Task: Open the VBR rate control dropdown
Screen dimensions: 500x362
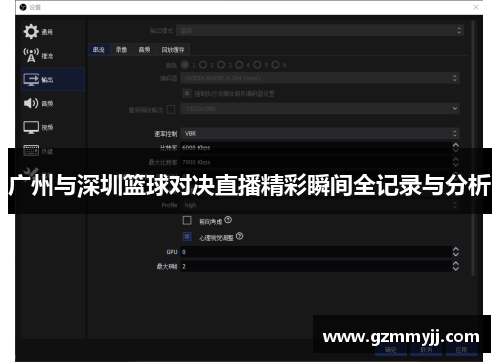Action: coord(320,133)
